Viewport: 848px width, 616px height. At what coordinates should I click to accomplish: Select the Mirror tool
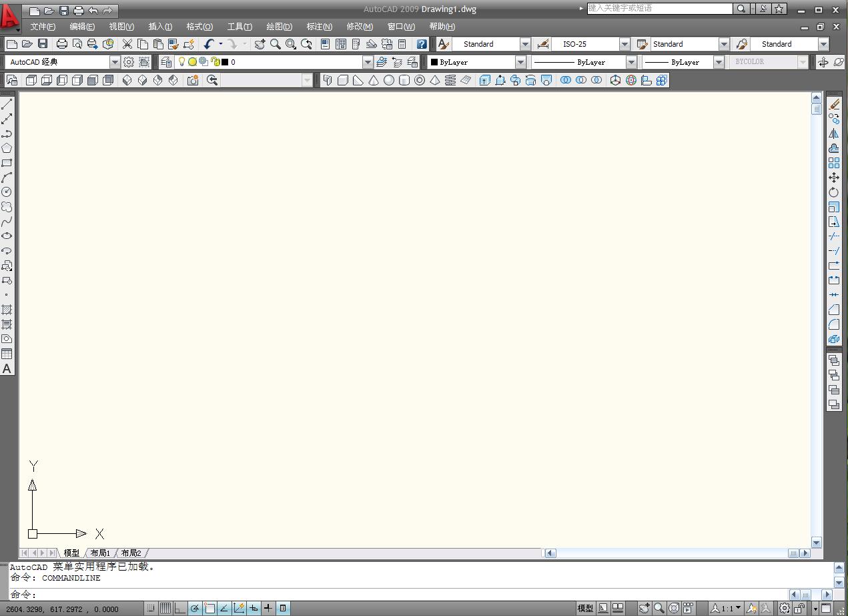click(x=834, y=133)
